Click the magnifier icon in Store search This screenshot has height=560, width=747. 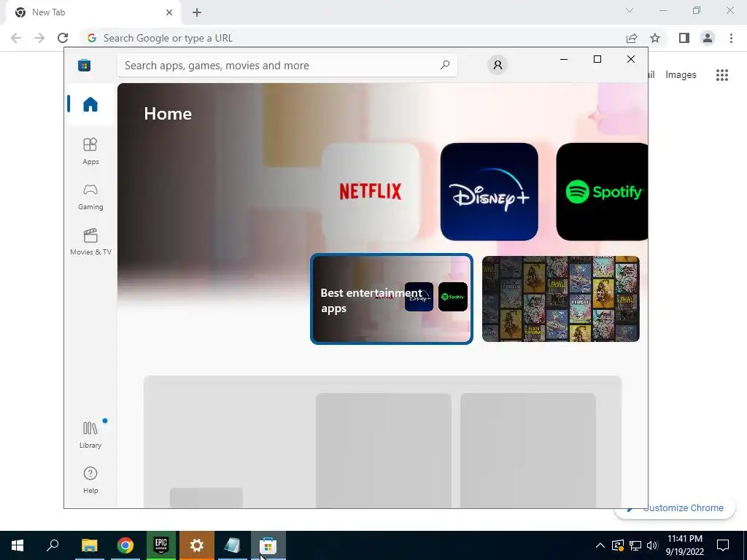pos(445,65)
